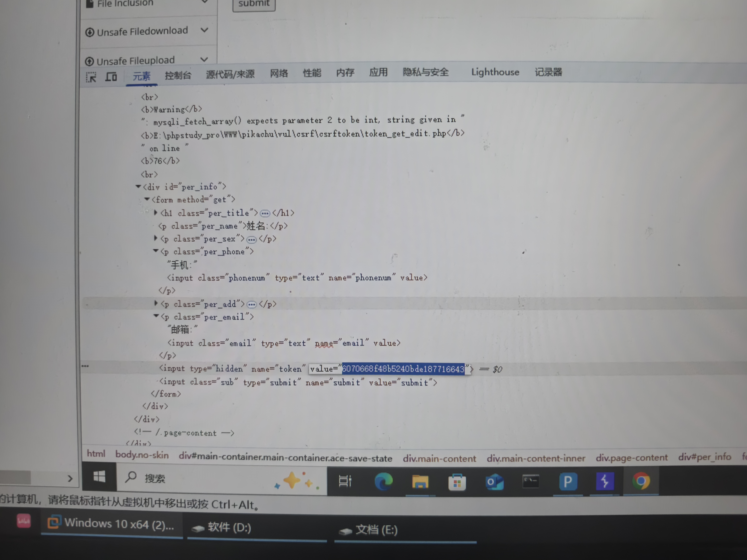Toggle the device toolbar icon
The image size is (747, 560).
[111, 77]
